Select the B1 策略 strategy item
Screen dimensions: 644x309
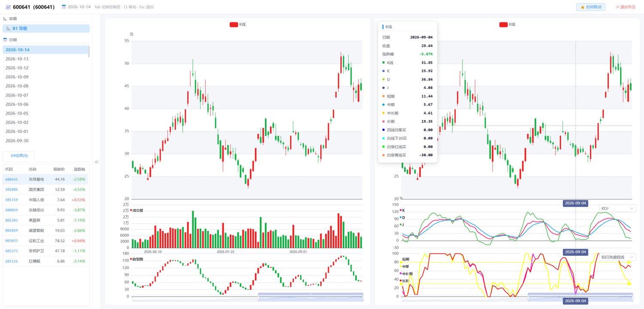[x=46, y=28]
